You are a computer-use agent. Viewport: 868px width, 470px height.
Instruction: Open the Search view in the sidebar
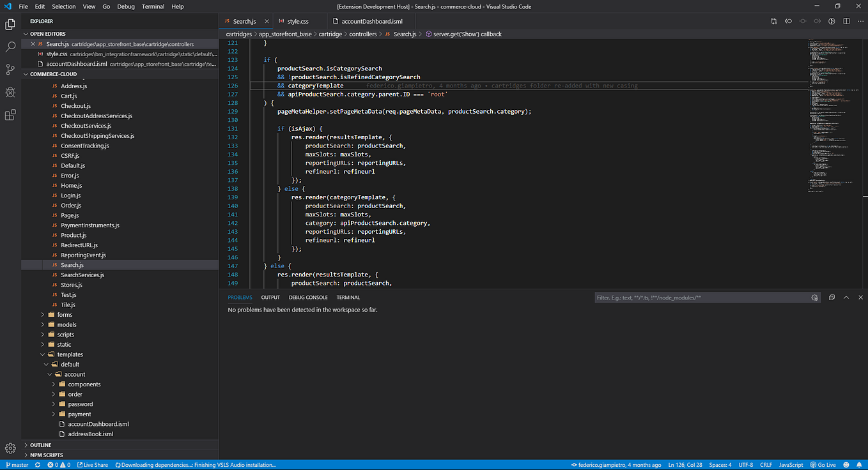pyautogui.click(x=10, y=47)
